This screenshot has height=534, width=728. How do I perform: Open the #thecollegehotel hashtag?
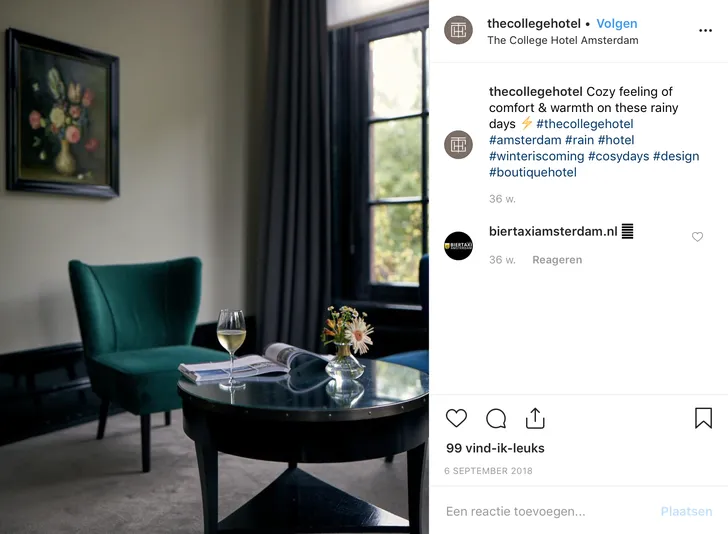click(585, 124)
